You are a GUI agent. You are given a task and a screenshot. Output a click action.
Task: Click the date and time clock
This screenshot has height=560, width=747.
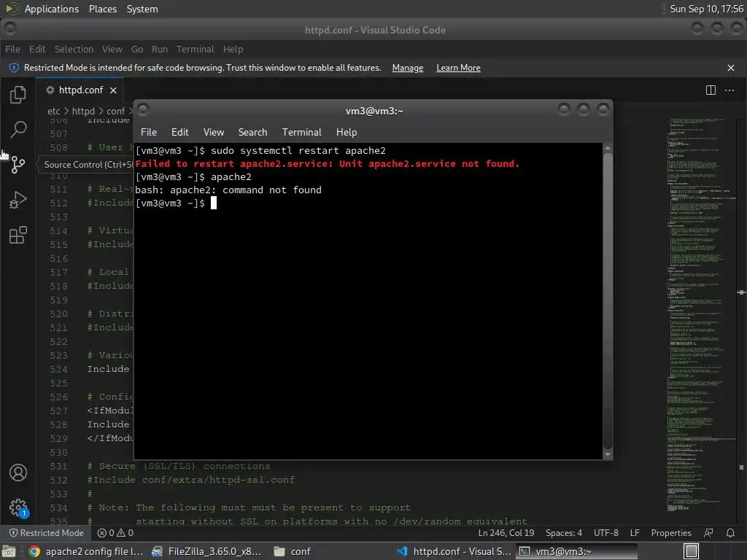click(x=706, y=9)
